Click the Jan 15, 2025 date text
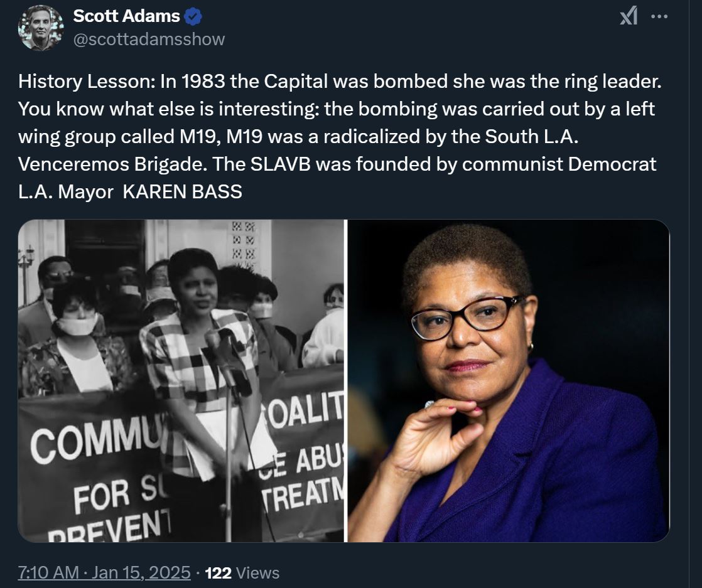This screenshot has width=702, height=588. [143, 572]
